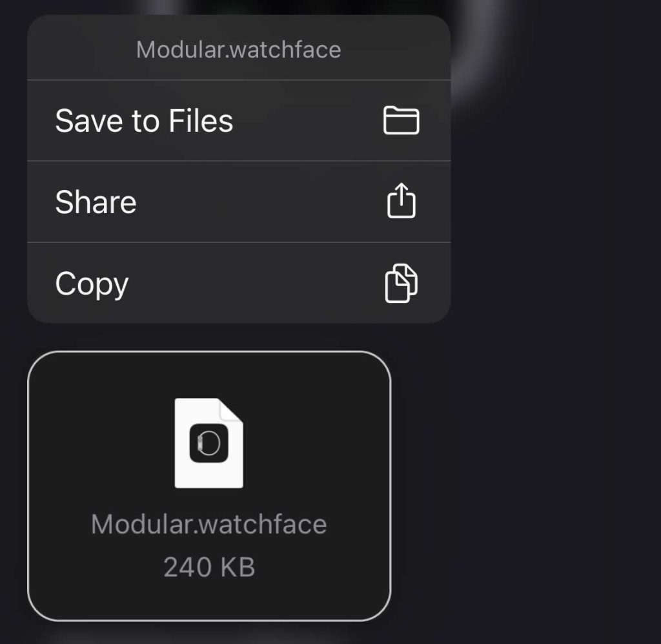Click the Save to Files text label

(x=144, y=121)
